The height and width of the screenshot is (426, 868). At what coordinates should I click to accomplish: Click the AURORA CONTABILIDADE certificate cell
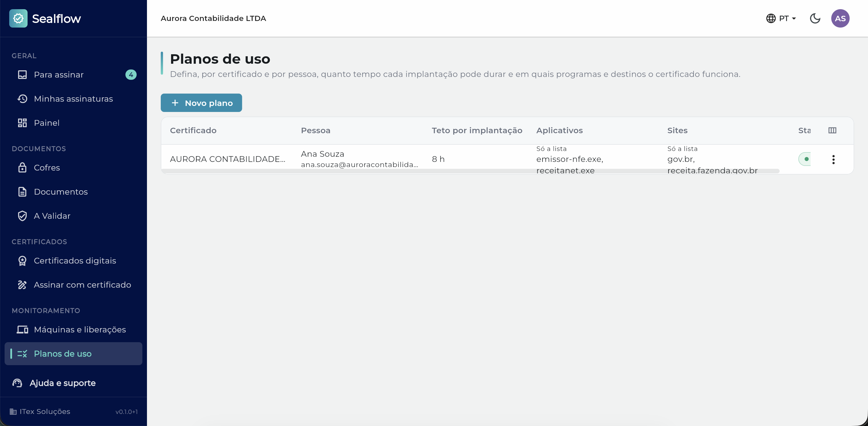coord(227,159)
